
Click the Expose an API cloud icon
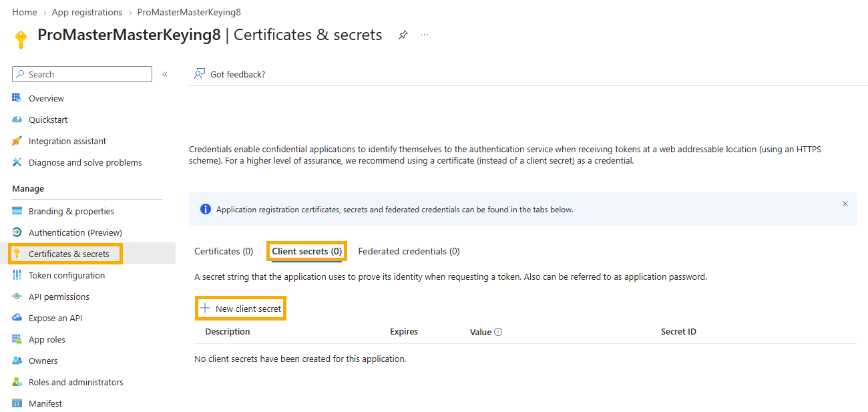pos(17,318)
